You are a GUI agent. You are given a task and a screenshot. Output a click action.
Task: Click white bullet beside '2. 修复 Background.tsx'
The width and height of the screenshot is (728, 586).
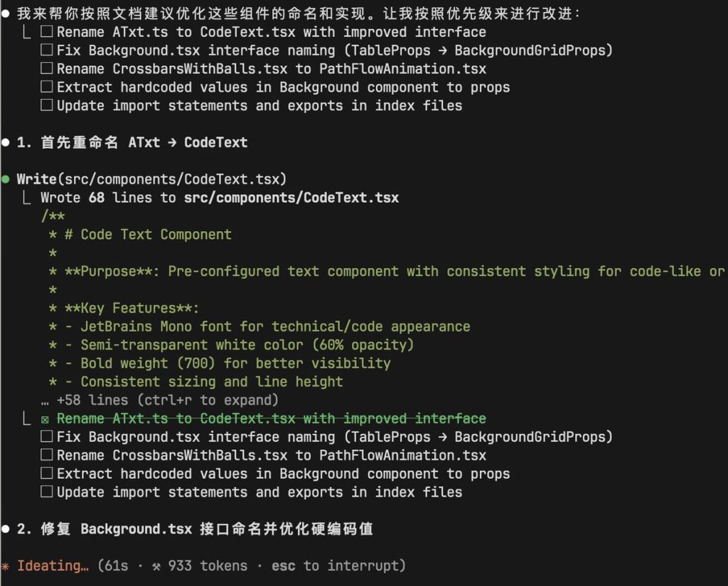point(6,529)
